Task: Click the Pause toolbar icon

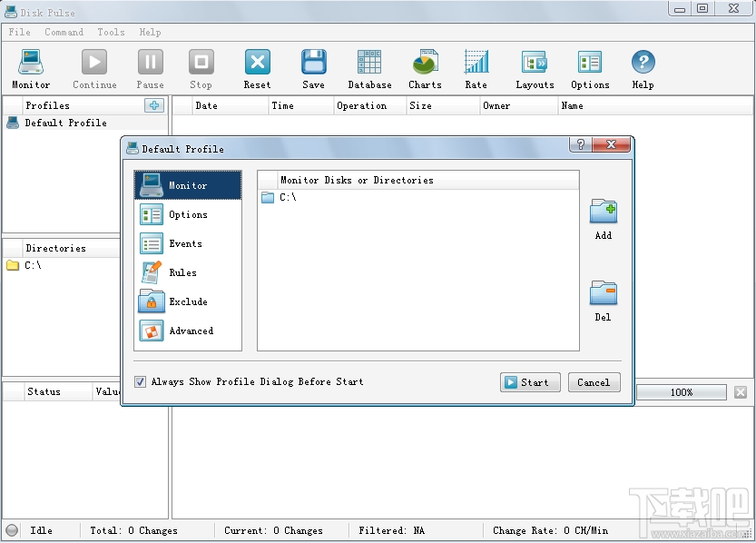Action: tap(150, 62)
